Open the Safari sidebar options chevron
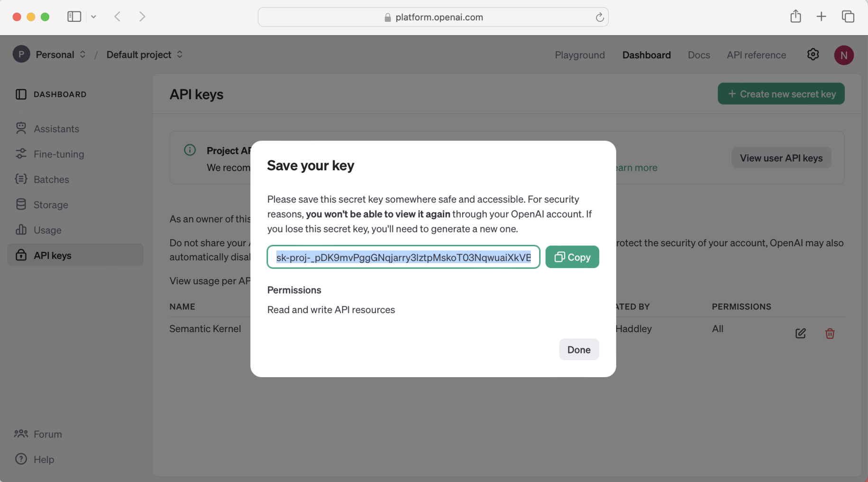 93,17
